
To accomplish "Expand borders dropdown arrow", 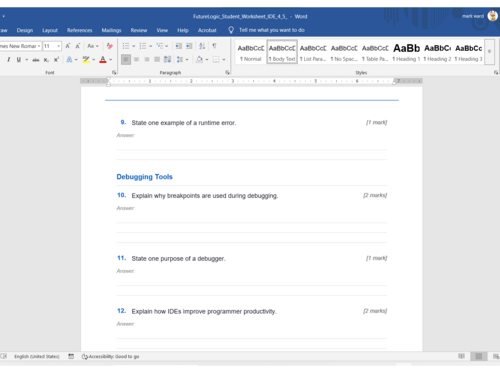I will 224,60.
